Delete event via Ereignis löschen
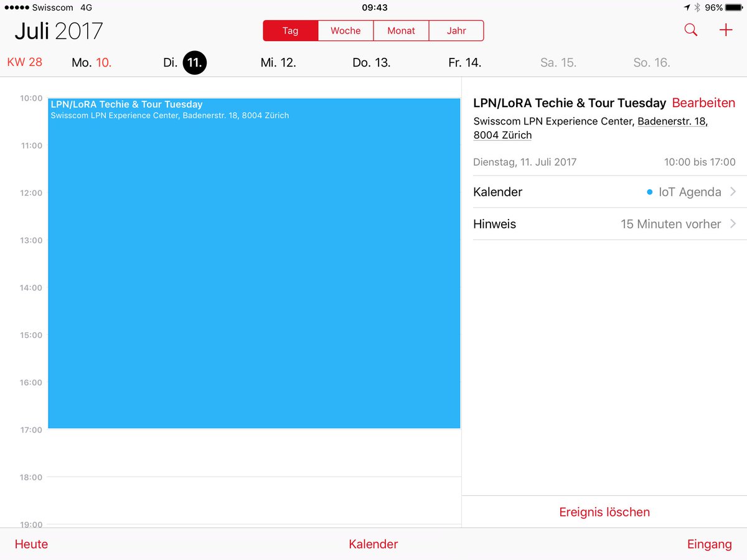747x560 pixels. 604,512
